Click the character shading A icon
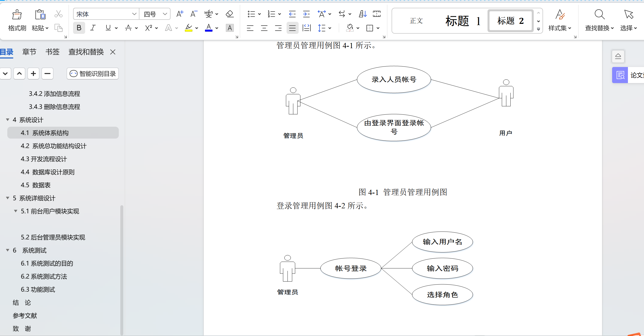This screenshot has width=644, height=336. (230, 28)
